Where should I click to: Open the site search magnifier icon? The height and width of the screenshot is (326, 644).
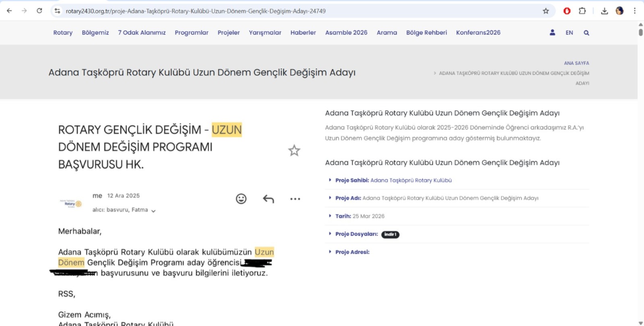click(x=586, y=33)
